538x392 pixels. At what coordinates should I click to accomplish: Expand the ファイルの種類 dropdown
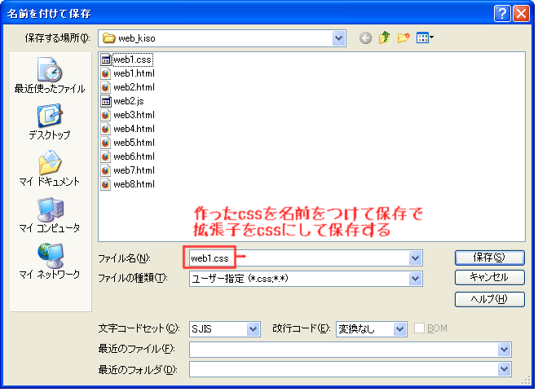(415, 279)
